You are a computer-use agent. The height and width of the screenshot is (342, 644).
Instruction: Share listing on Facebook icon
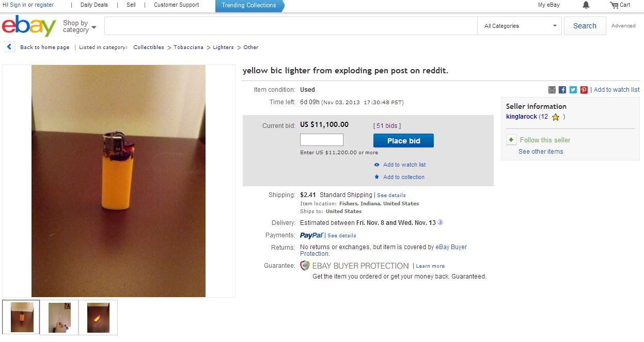point(562,90)
